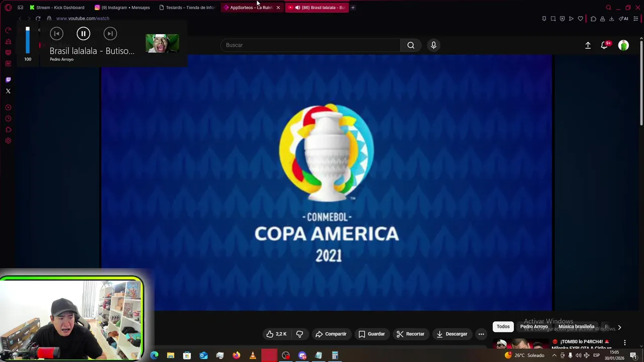Open GX Control speedometer in sidebar
644x362 pixels.
click(8, 30)
